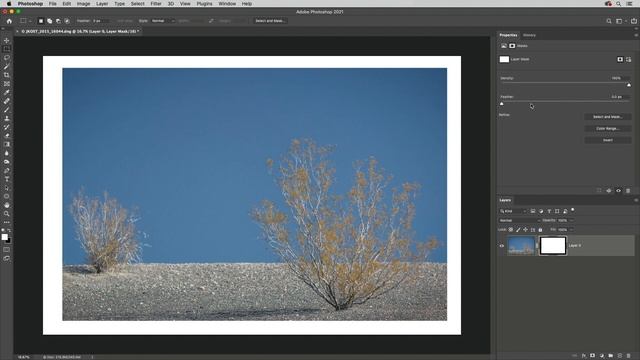Toggle Lock all padlock icon
Viewport: 640px width, 360px height.
[x=540, y=230]
